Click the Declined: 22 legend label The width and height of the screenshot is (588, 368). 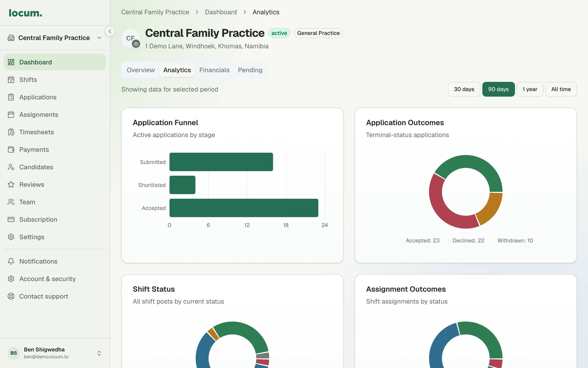[468, 240]
